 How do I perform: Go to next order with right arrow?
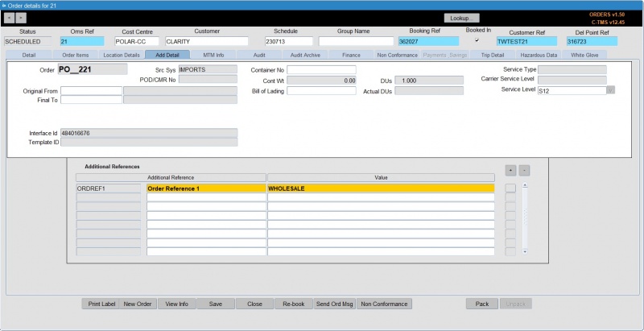pos(21,18)
